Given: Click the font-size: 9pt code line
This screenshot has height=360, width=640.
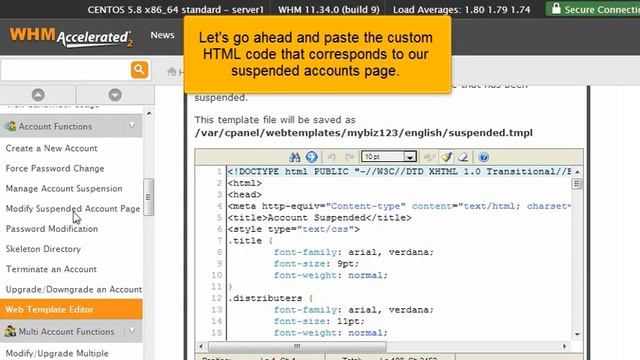Looking at the screenshot, I should [316, 264].
